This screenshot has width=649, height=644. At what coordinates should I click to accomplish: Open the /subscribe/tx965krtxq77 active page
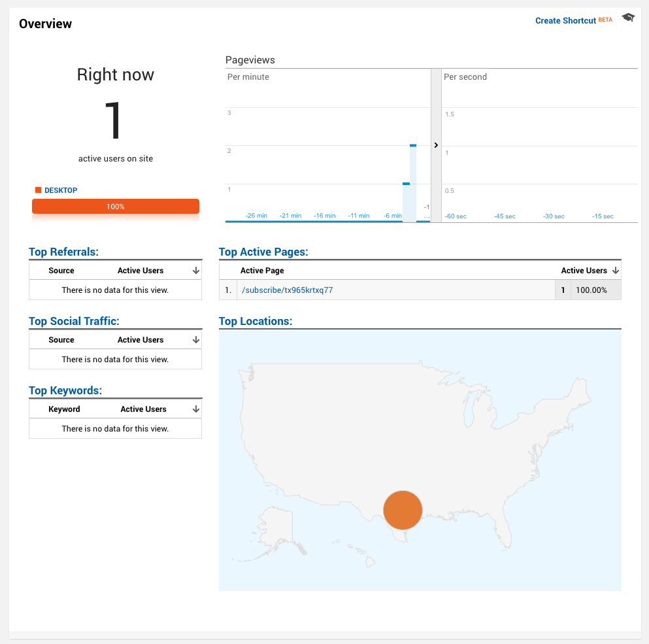point(288,290)
